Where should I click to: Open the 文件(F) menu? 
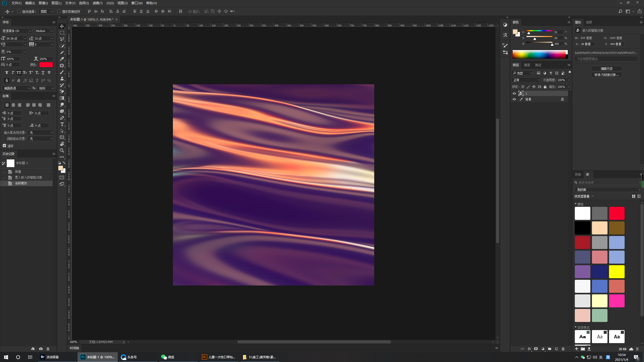(16, 3)
